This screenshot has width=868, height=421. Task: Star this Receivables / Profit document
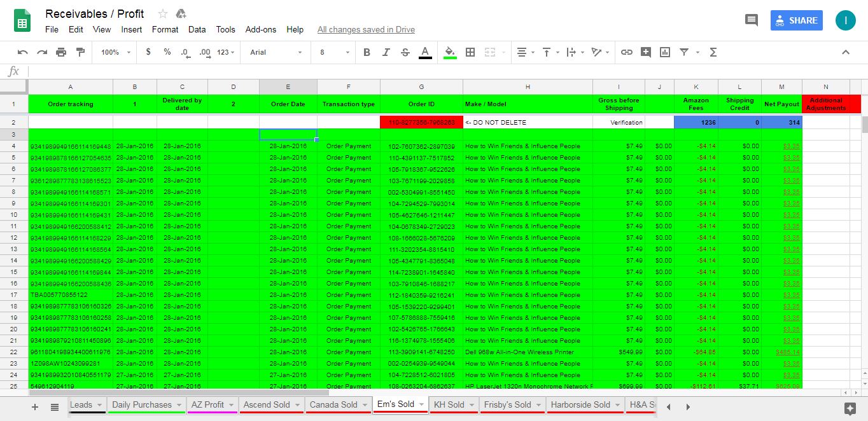pos(163,14)
